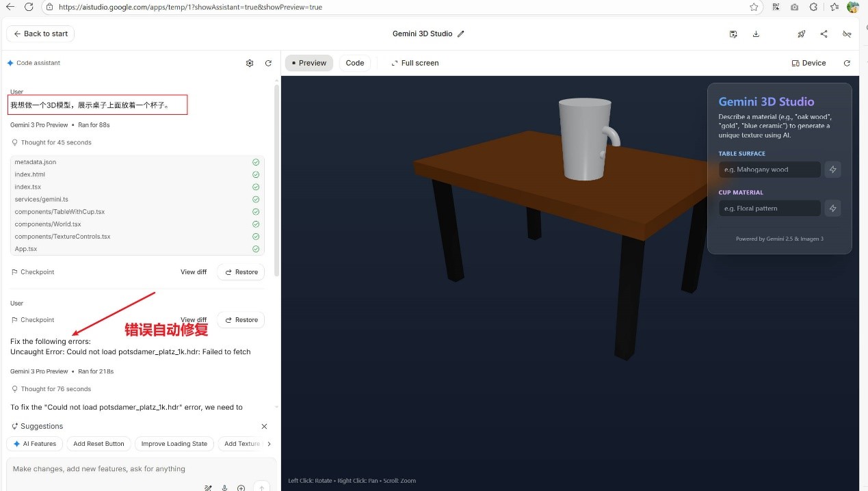This screenshot has height=491, width=868.
Task: Click the rocket deploy icon
Action: point(801,34)
